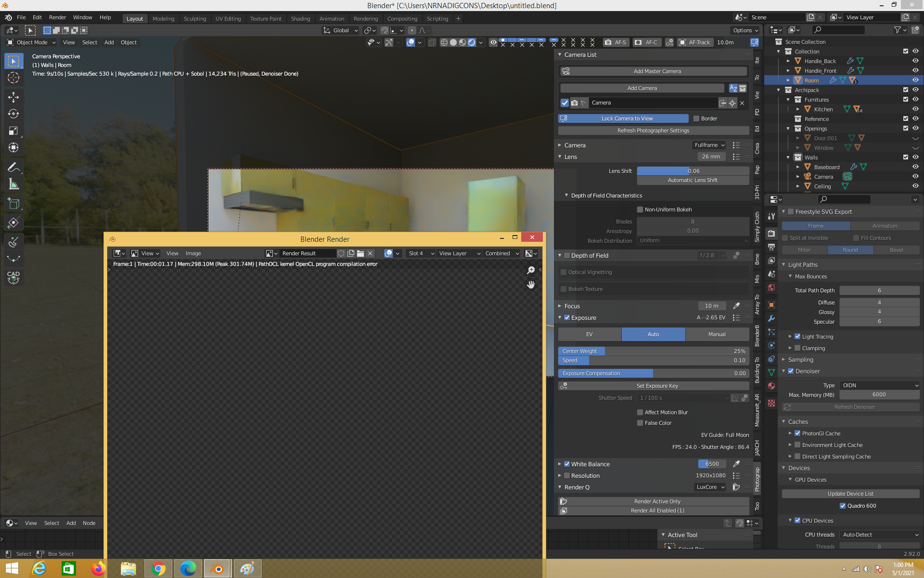Disable the Quadro 600 GPU device

pyautogui.click(x=843, y=506)
